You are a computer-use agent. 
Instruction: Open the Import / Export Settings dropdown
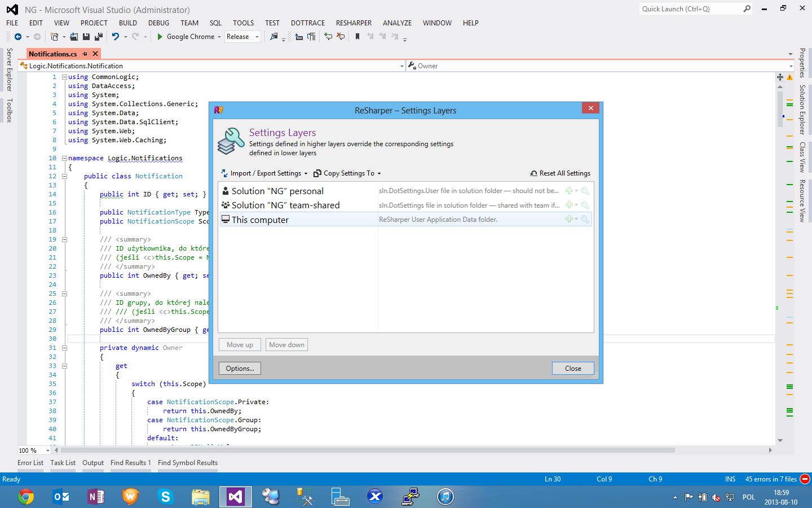click(264, 173)
